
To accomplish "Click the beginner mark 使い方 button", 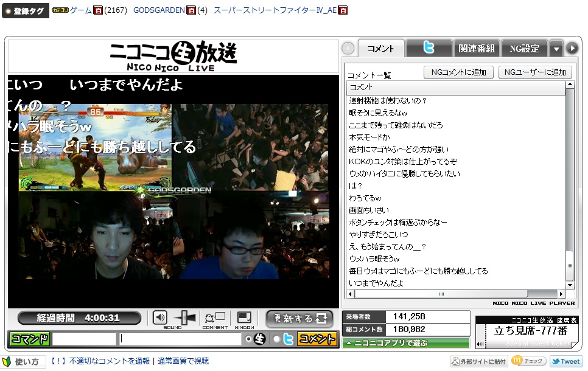I will tap(23, 362).
